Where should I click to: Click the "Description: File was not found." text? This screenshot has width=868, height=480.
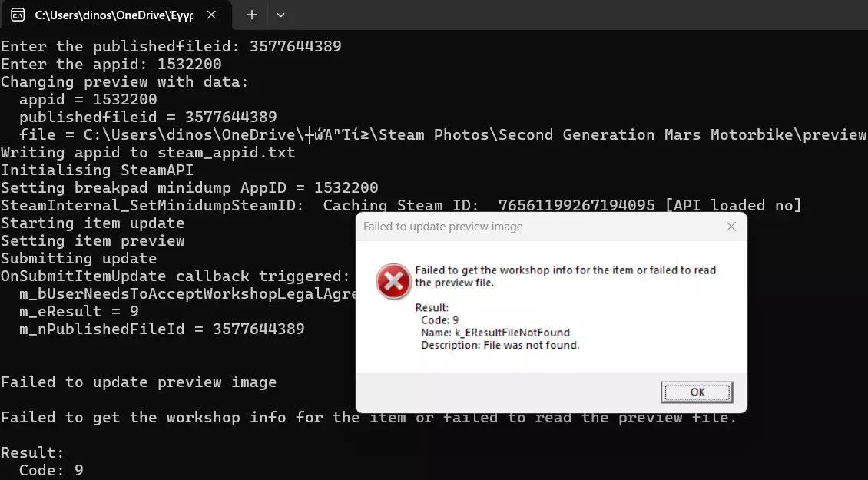pos(500,346)
